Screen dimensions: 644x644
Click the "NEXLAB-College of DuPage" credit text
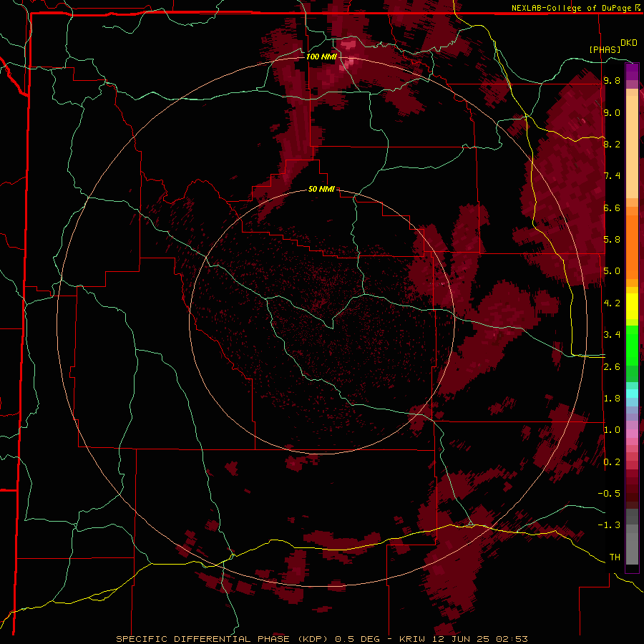[572, 8]
